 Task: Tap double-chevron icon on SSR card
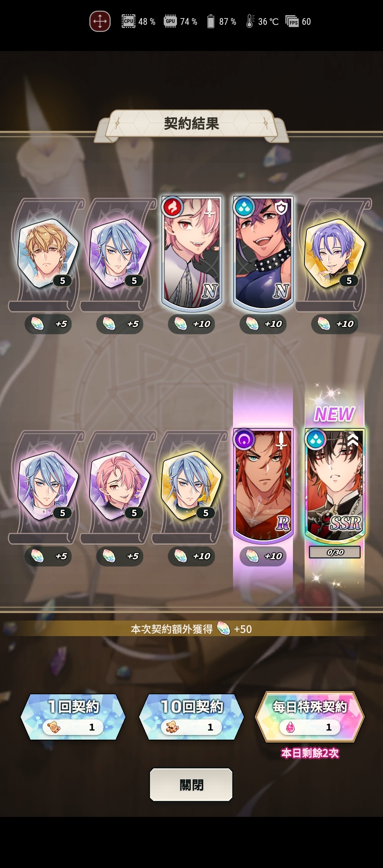tap(353, 440)
